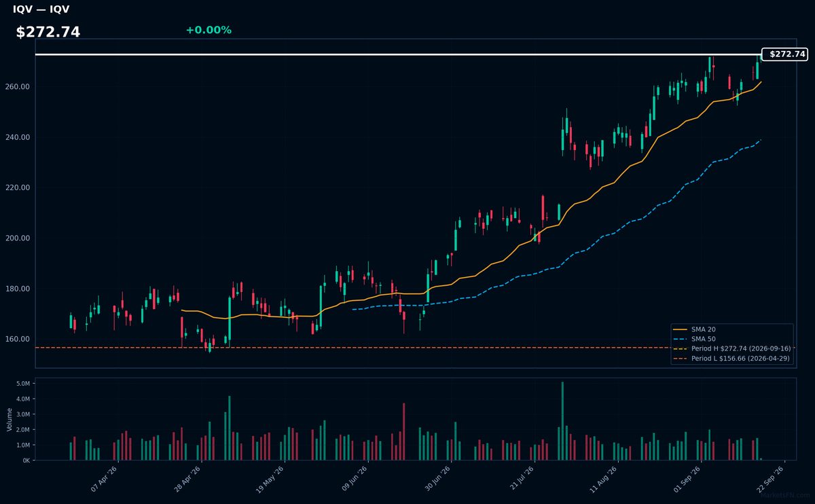The image size is (815, 504).
Task: Click the 5.0M volume axis label
Action: [24, 384]
